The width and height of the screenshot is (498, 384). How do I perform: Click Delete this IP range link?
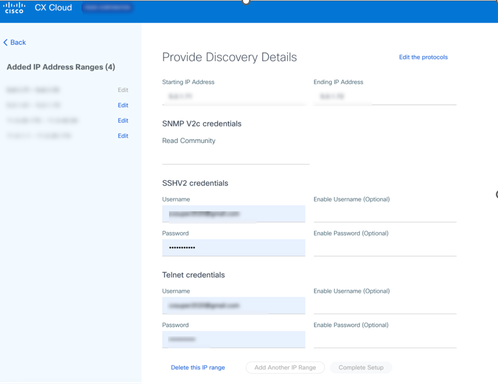(198, 368)
